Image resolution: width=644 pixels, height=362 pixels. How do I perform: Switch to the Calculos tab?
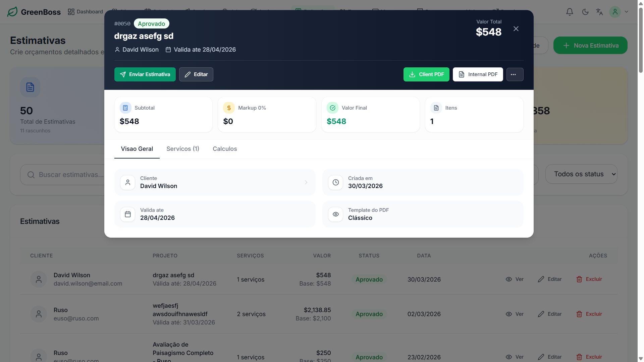pos(225,149)
